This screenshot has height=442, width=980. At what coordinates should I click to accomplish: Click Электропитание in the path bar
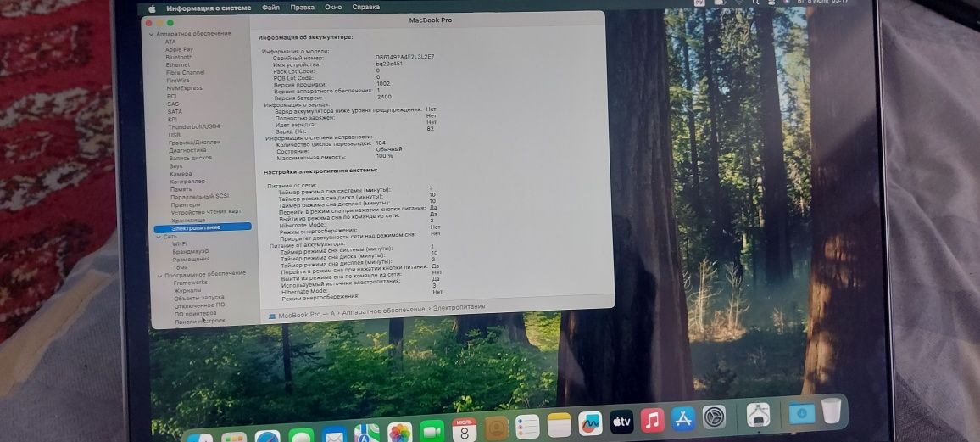click(x=459, y=307)
